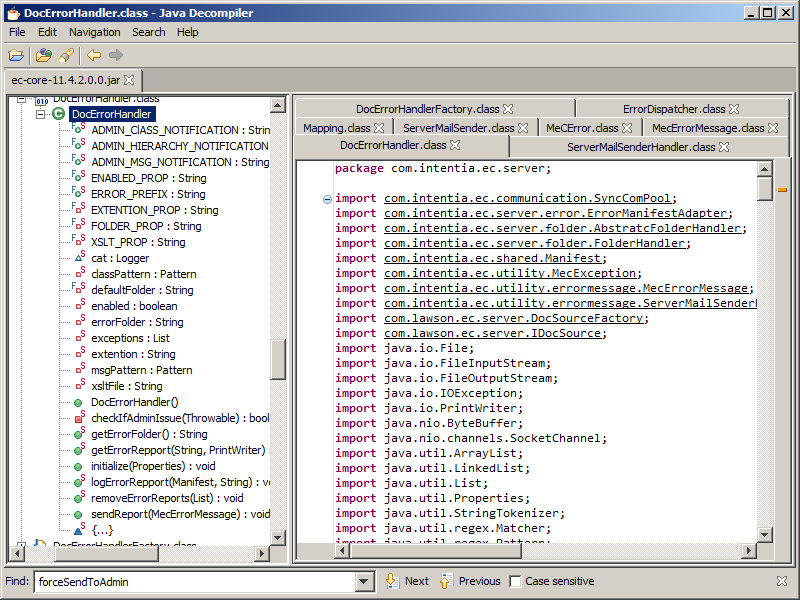Click the Find text input field
This screenshot has width=800, height=600.
pos(195,581)
